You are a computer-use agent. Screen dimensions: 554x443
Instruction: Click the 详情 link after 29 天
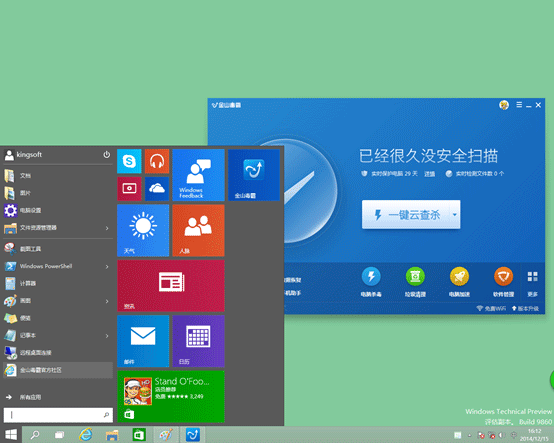tap(430, 174)
